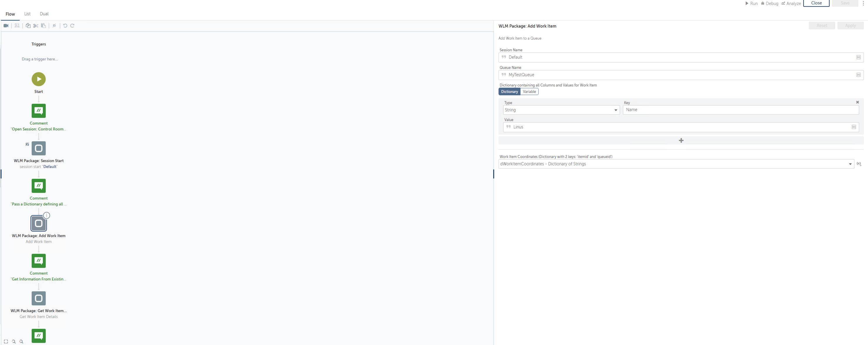Click the scissors cut icon
The height and width of the screenshot is (345, 868).
coord(36,26)
